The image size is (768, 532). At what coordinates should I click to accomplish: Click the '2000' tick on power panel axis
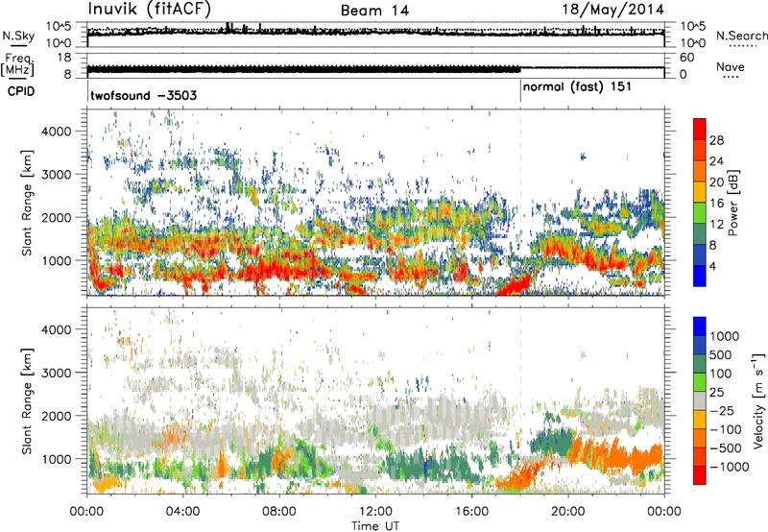pos(56,217)
